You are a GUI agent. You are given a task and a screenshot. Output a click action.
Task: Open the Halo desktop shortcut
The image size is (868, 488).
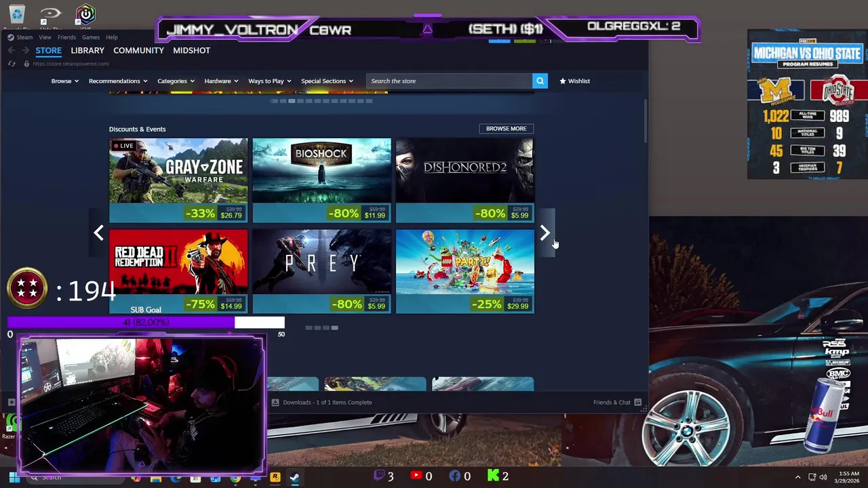[50, 16]
